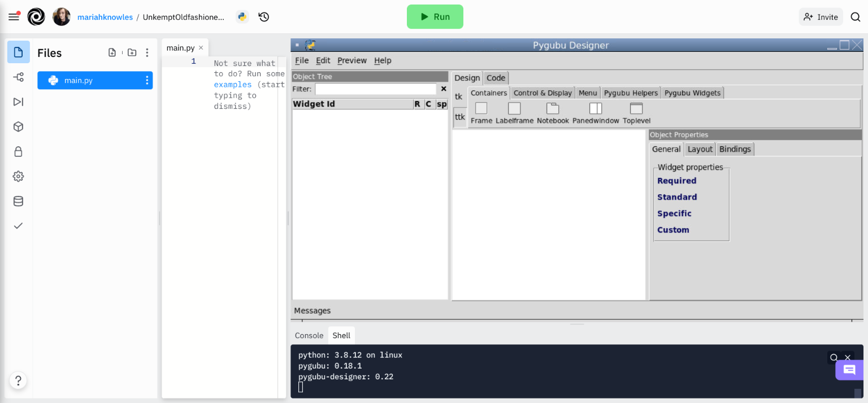868x403 pixels.
Task: Open the Packages cube icon in sidebar
Action: (x=18, y=126)
